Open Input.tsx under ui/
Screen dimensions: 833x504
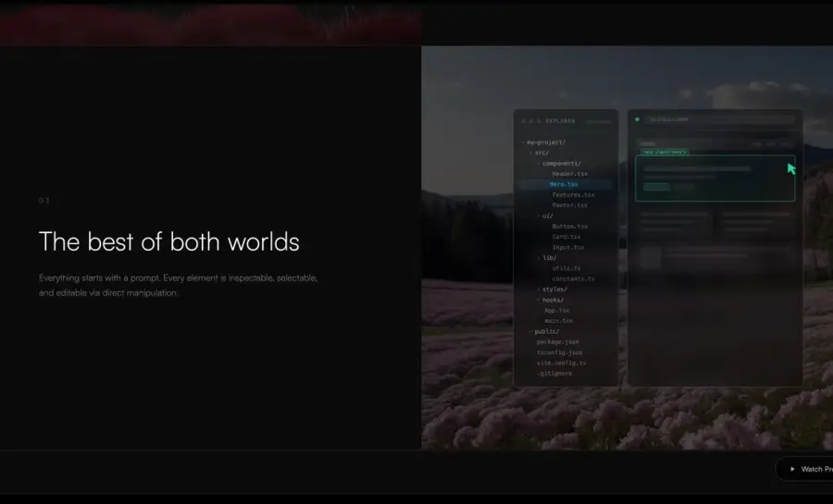[568, 247]
